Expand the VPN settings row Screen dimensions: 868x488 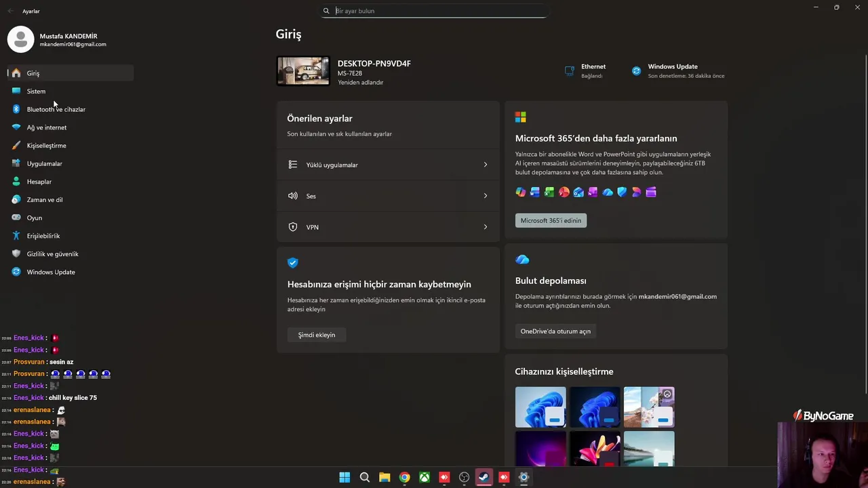pyautogui.click(x=388, y=227)
